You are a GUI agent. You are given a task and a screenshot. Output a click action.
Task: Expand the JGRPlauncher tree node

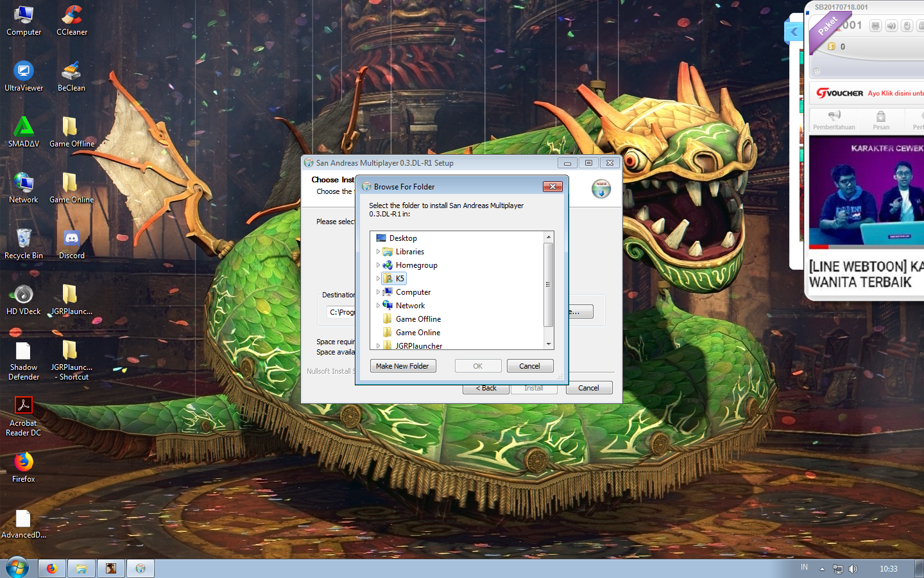click(x=378, y=346)
